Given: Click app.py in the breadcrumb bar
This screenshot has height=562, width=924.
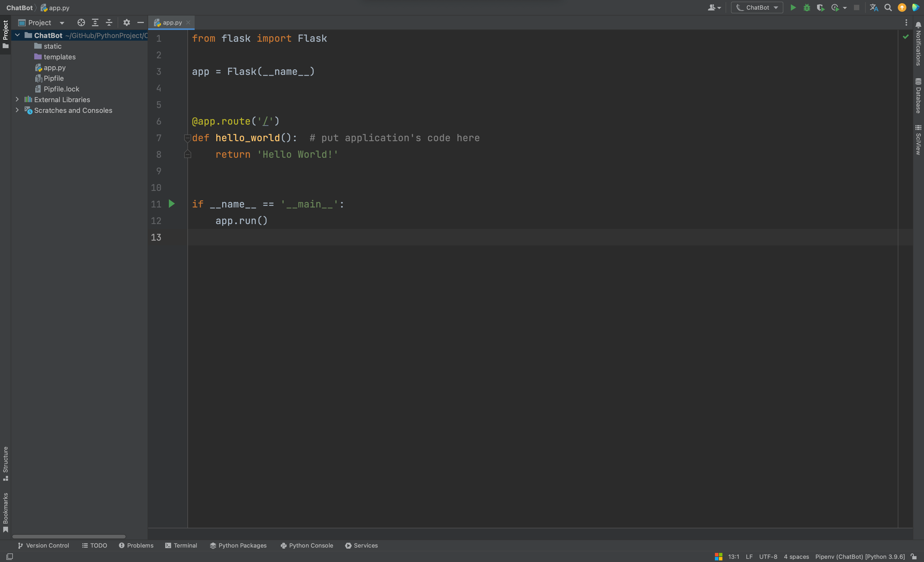Looking at the screenshot, I should coord(55,7).
